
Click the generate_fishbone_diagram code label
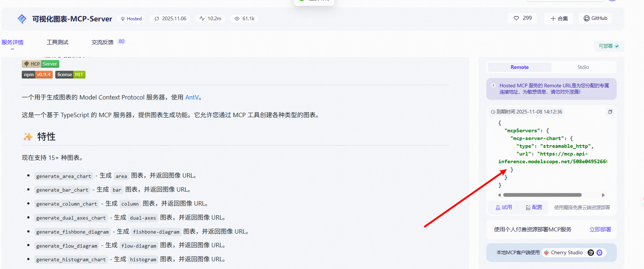(72, 232)
